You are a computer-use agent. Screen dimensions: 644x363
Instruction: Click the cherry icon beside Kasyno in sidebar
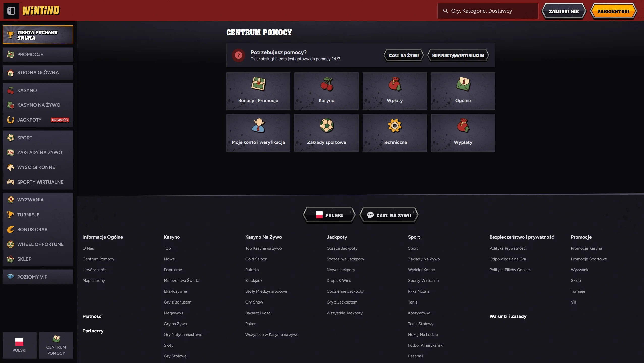(x=10, y=90)
